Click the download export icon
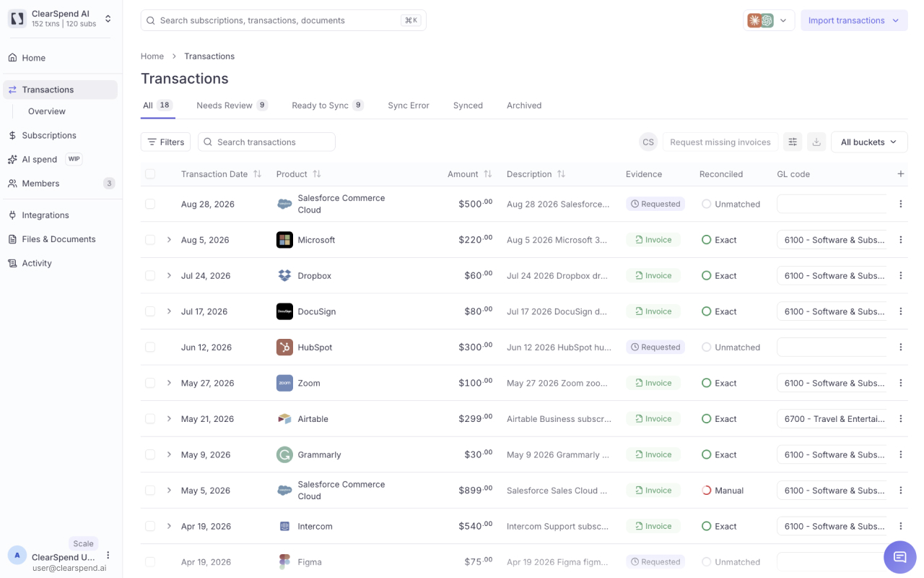This screenshot has width=924, height=578. pyautogui.click(x=816, y=142)
